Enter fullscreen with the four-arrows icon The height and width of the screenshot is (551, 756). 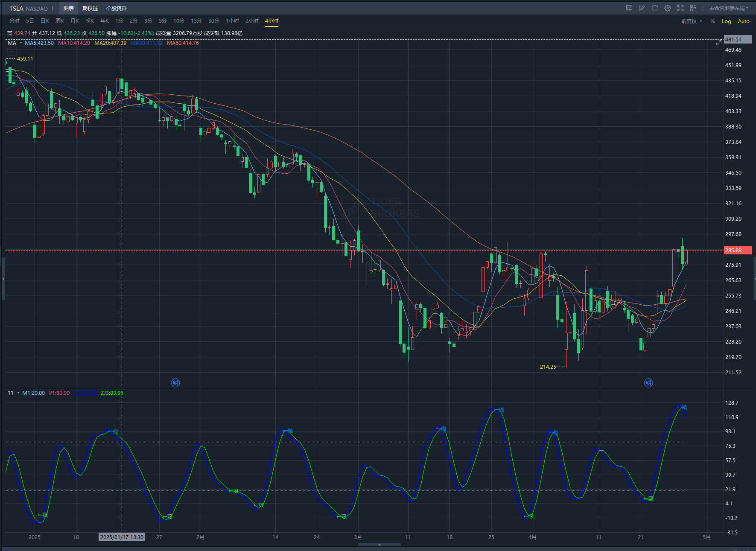[680, 8]
